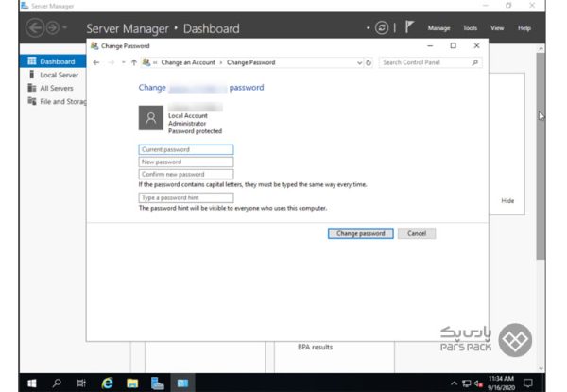The width and height of the screenshot is (567, 392).
Task: Click the Windows Start button
Action: (x=31, y=383)
